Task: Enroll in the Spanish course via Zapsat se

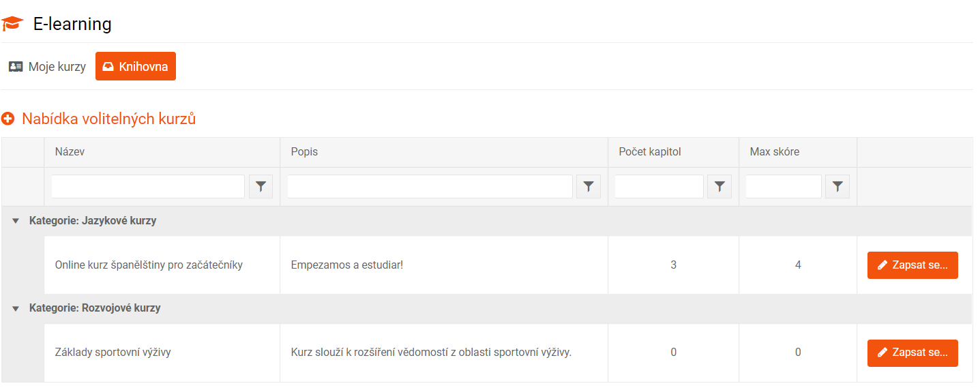Action: 912,265
